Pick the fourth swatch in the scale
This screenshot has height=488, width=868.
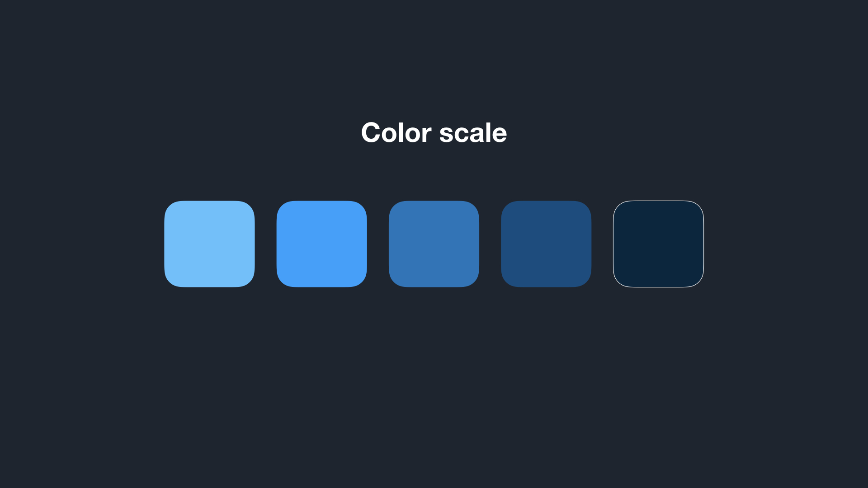click(546, 244)
